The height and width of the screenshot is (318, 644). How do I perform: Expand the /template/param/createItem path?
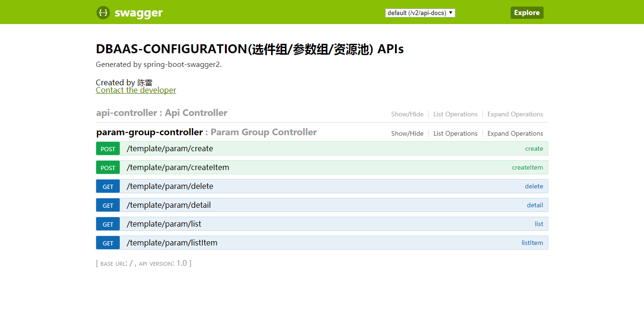pyautogui.click(x=178, y=167)
